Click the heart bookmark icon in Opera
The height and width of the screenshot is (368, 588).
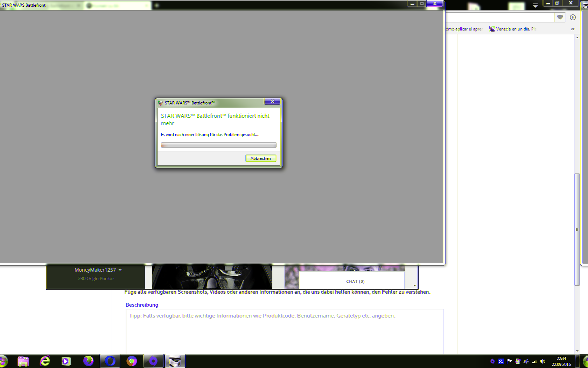(560, 17)
